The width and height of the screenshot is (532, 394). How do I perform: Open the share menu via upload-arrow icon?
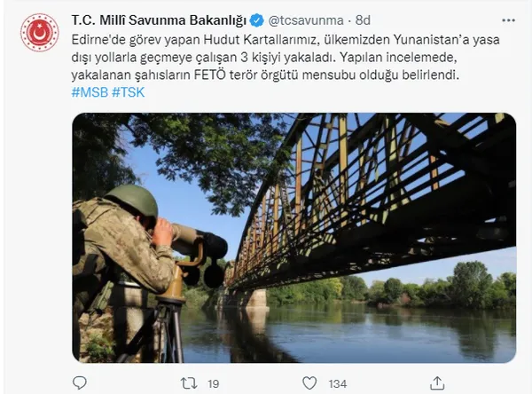437,382
